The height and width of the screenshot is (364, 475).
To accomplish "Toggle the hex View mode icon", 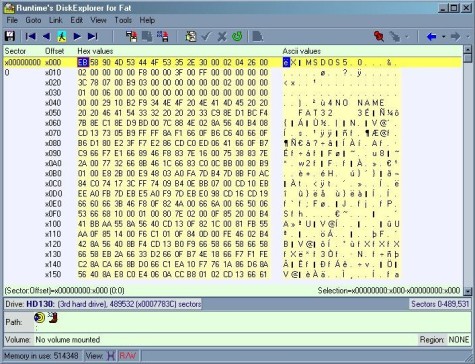I will (111, 356).
